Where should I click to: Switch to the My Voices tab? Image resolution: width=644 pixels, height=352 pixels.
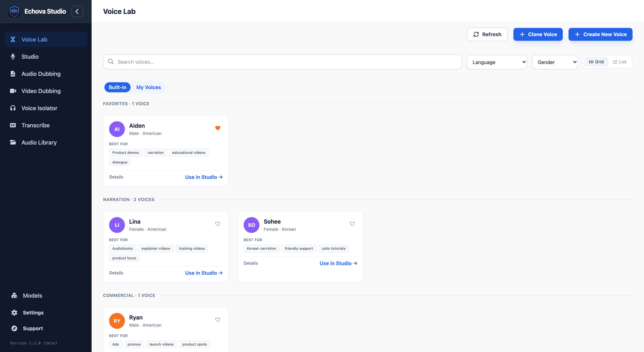(x=148, y=87)
